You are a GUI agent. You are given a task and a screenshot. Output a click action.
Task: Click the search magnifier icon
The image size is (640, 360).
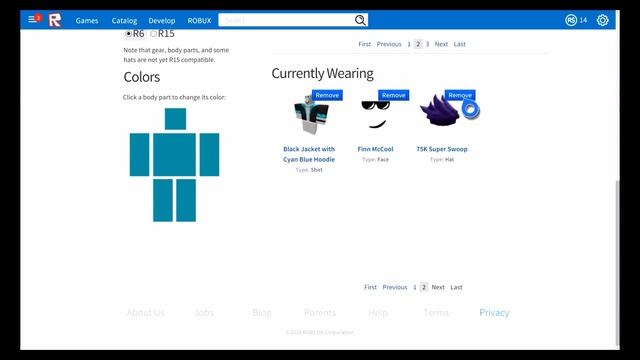(x=360, y=20)
